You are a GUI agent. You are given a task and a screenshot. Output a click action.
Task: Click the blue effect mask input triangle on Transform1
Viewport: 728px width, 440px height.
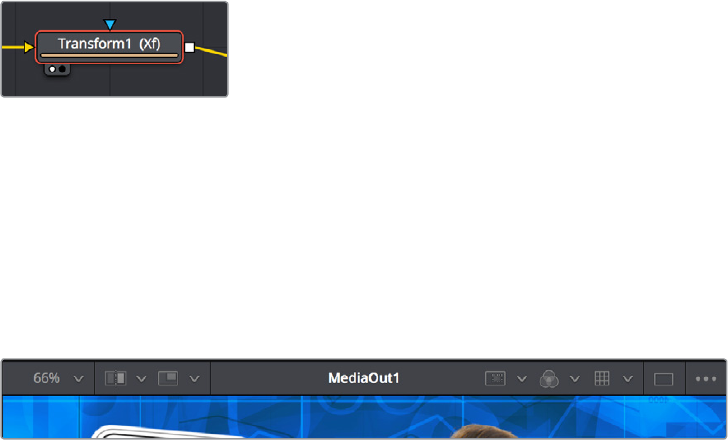[110, 25]
